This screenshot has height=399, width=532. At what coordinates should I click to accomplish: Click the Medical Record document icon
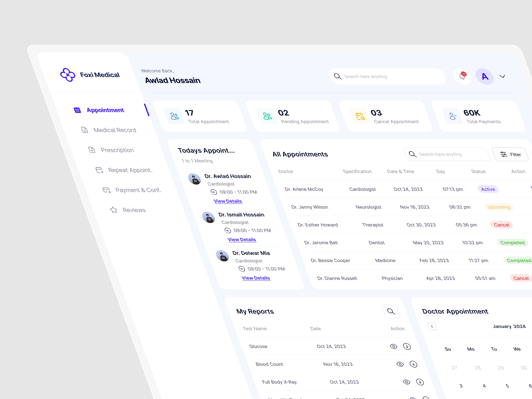[84, 130]
